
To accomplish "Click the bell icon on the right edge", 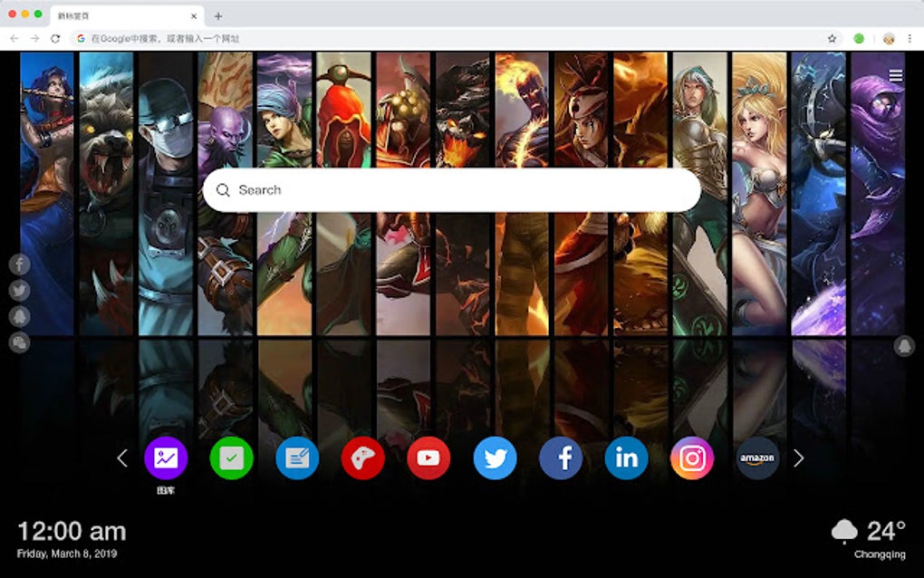I will coord(904,346).
